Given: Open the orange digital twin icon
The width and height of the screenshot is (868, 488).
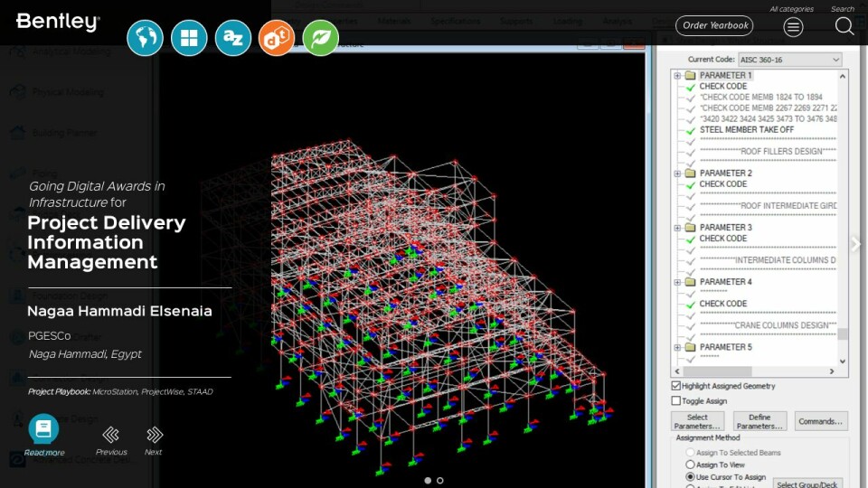Looking at the screenshot, I should [x=277, y=38].
